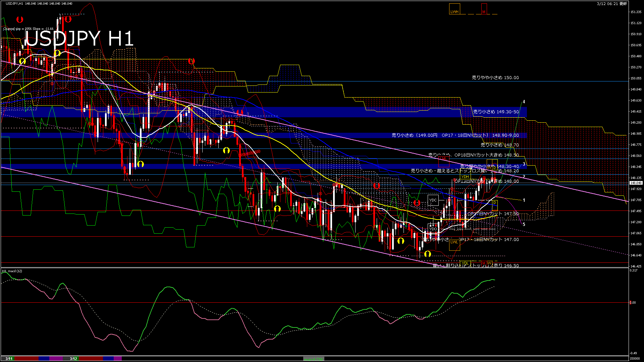The image size is (644, 362).
Task: Click the 'Channel size = 2056 Slope' text
Action: [x=28, y=29]
